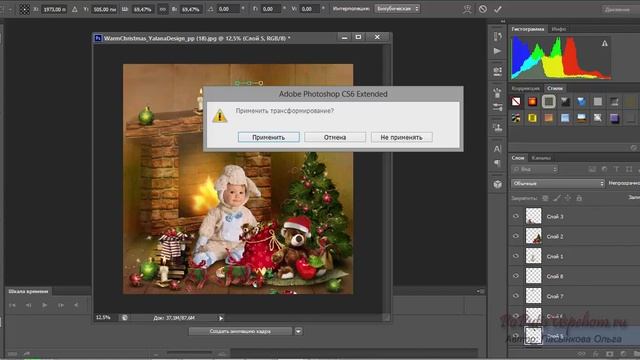Open the History panel icon in the dock
Viewport: 640px width, 360px height.
(497, 36)
